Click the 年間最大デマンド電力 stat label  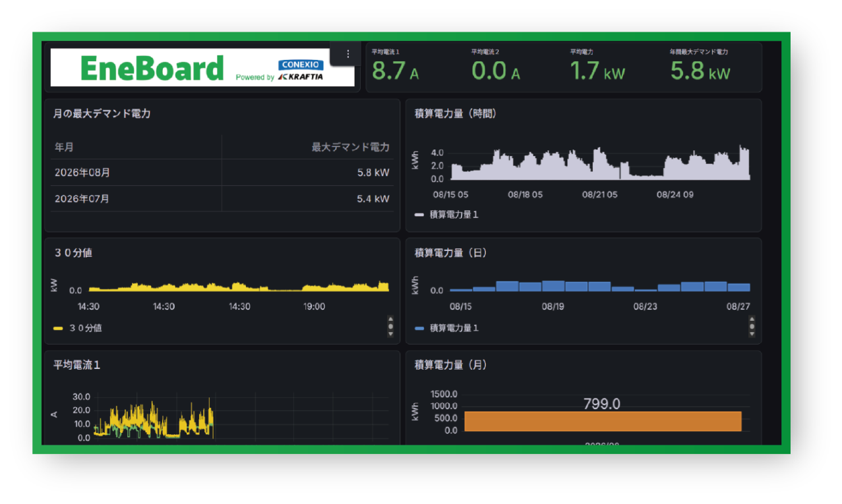tap(699, 51)
